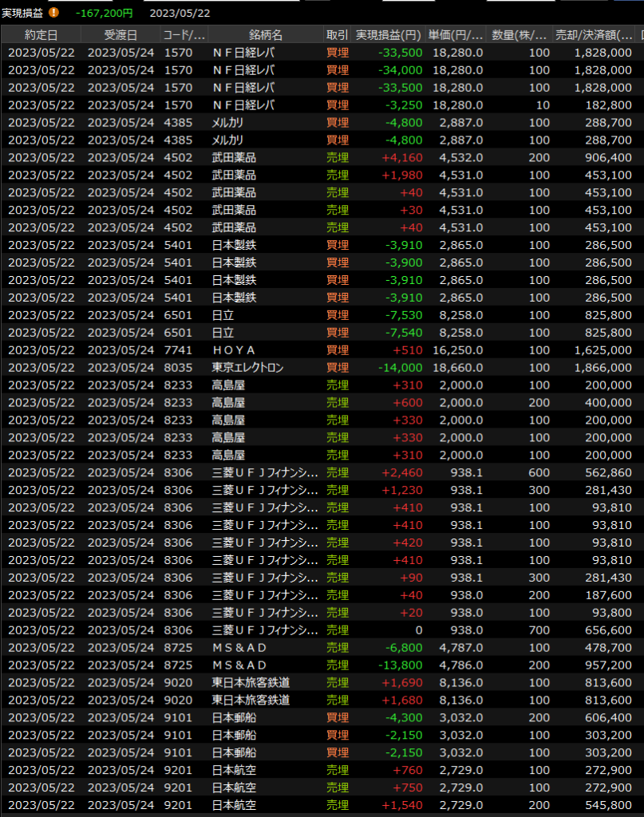
Task: Click the -13,800 ＭＳ＆ＡＤ loss cell
Action: coord(401,665)
